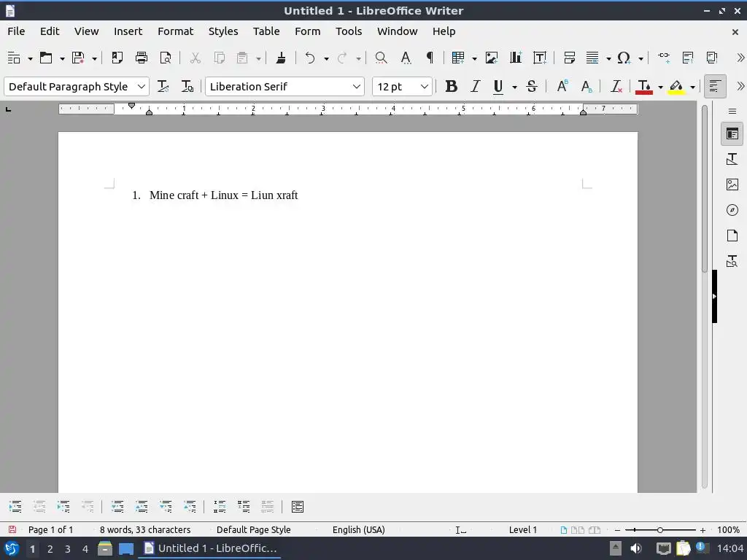
Task: Insert a special character omega icon
Action: click(624, 58)
